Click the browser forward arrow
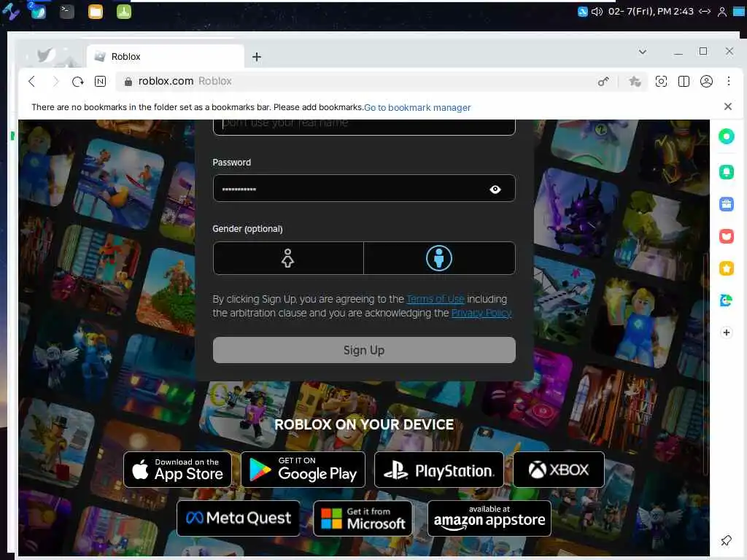Image resolution: width=747 pixels, height=560 pixels. click(55, 82)
